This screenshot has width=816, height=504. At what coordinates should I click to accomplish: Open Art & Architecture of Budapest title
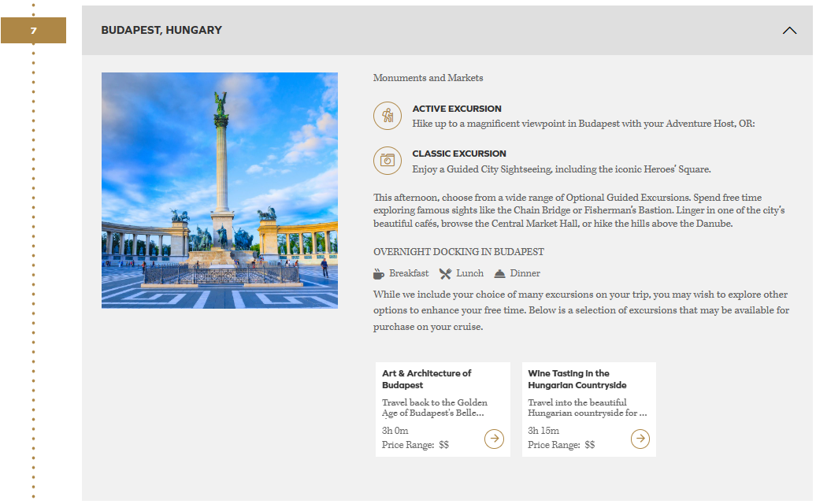click(x=427, y=379)
